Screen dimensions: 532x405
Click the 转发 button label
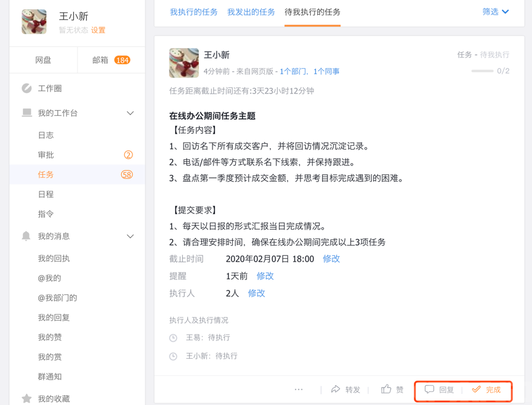point(353,390)
